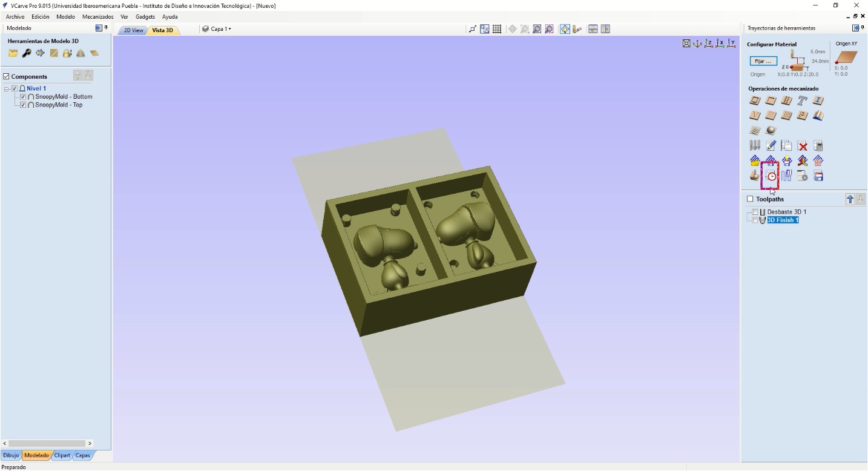868x471 pixels.
Task: Switch to the Capas tab
Action: [x=82, y=455]
